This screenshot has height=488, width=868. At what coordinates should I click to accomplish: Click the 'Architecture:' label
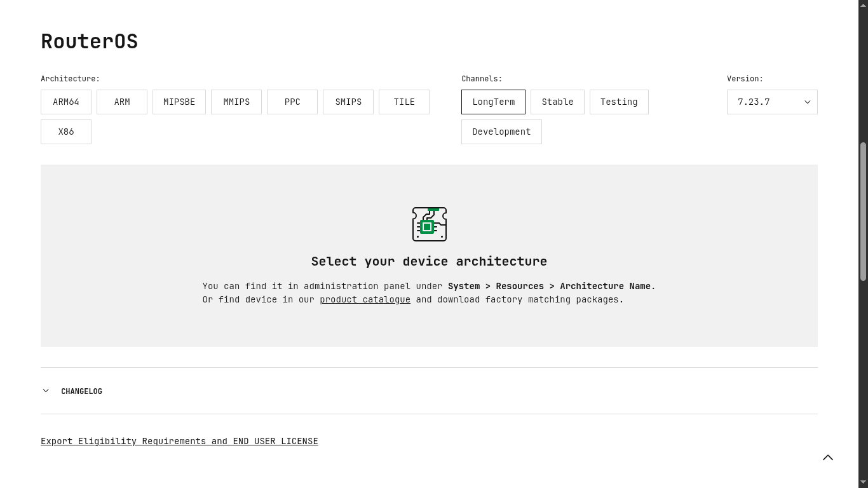pos(70,79)
